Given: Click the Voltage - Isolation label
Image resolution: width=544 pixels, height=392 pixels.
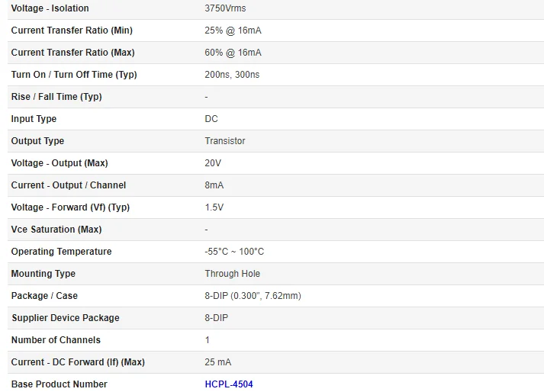Looking at the screenshot, I should pos(50,8).
